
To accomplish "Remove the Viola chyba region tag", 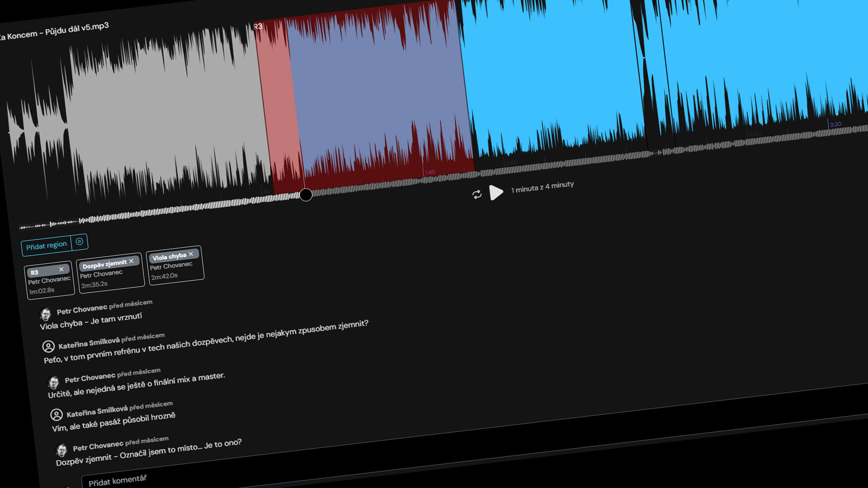I will click(191, 254).
